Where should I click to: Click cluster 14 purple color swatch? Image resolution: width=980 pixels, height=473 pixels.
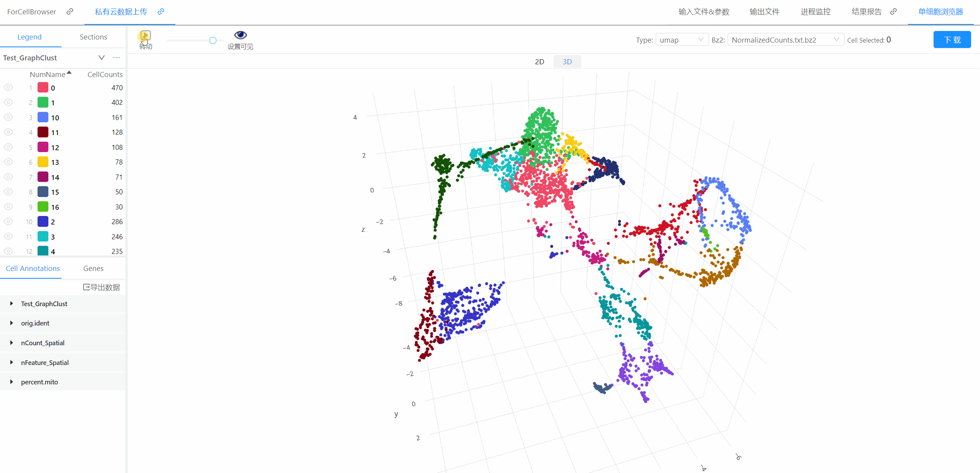click(x=43, y=177)
